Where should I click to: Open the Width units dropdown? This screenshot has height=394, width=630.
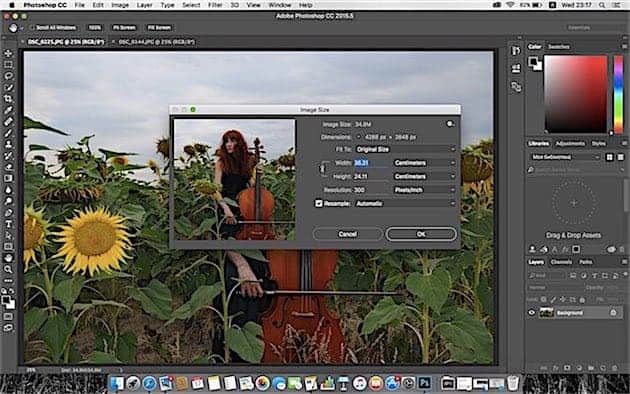point(424,163)
